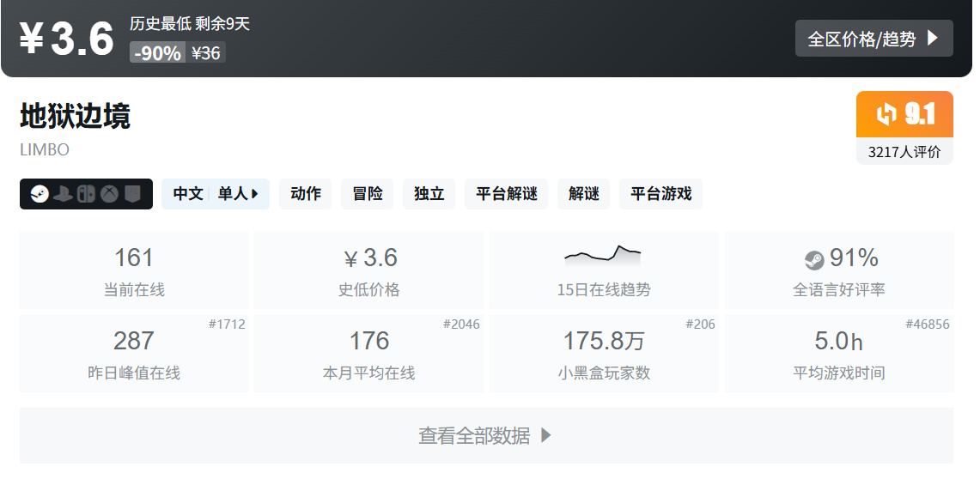Click the 175.8万 小黑盒玩家数 stat card

[x=604, y=353]
